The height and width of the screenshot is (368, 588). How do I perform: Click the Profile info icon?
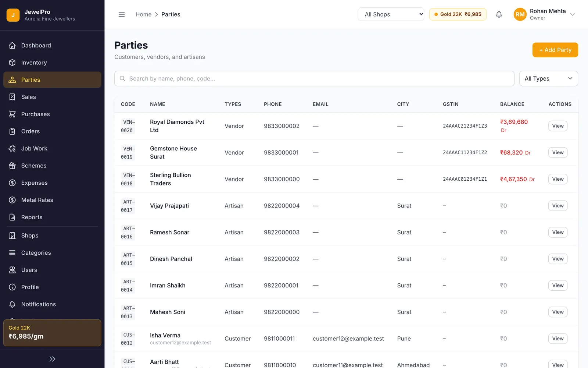[12, 287]
